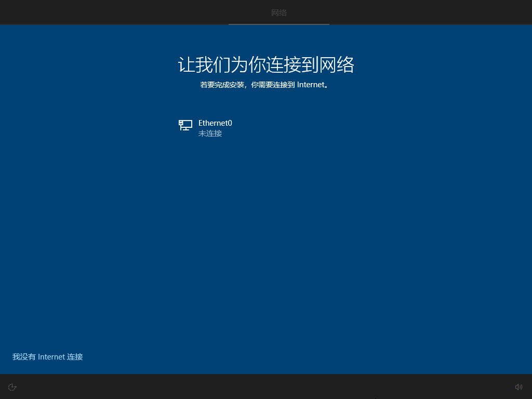Click the heading 让我们为你连接到网络
The height and width of the screenshot is (399, 532).
[x=266, y=64]
